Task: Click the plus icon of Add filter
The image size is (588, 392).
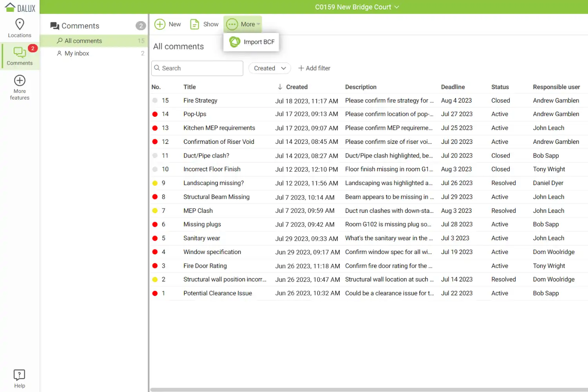Action: coord(301,68)
